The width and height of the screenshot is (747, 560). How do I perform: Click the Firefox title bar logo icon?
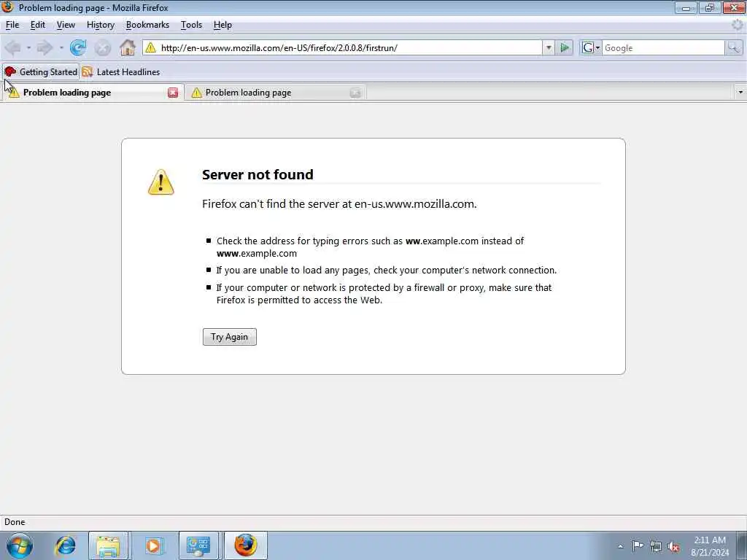click(7, 7)
